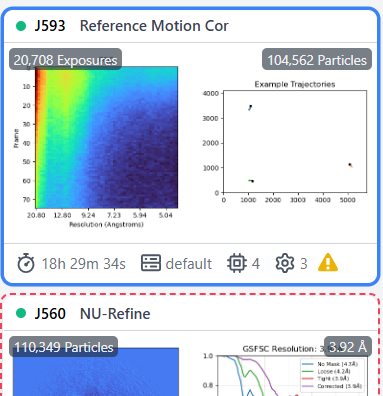Click the gear parameters icon
This screenshot has width=383, height=396.
(285, 263)
